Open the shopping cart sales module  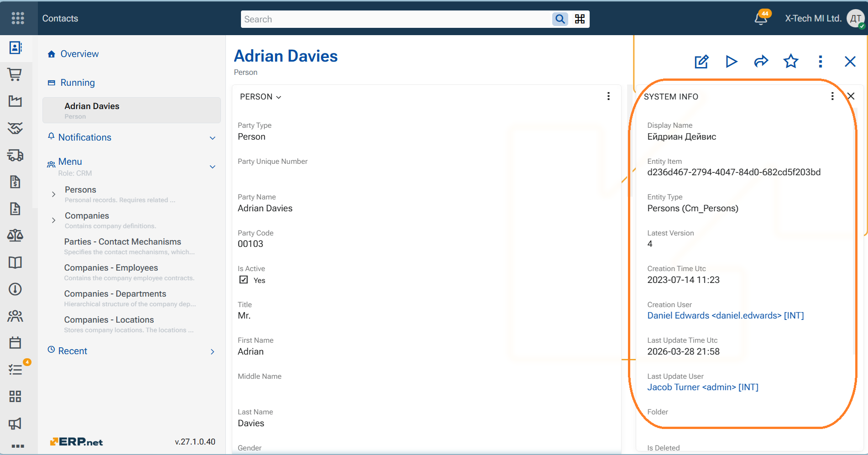[x=16, y=74]
